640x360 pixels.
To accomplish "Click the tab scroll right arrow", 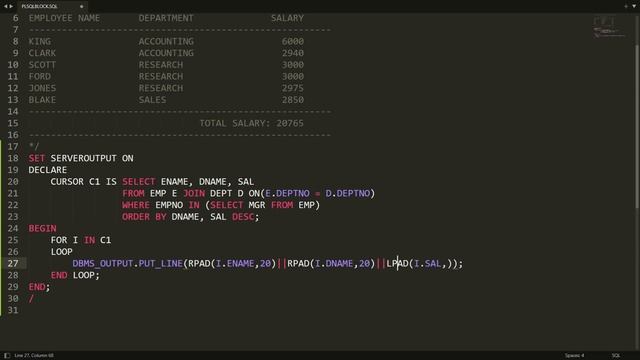I will click(11, 6).
